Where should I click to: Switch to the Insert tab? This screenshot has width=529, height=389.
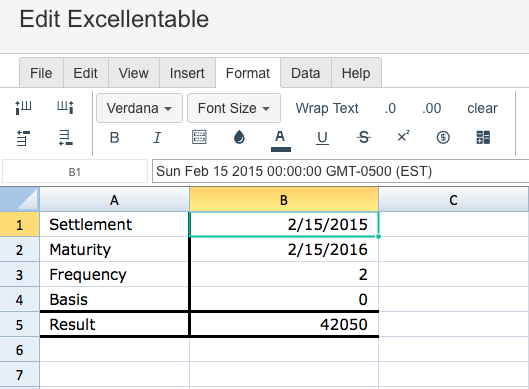(187, 73)
